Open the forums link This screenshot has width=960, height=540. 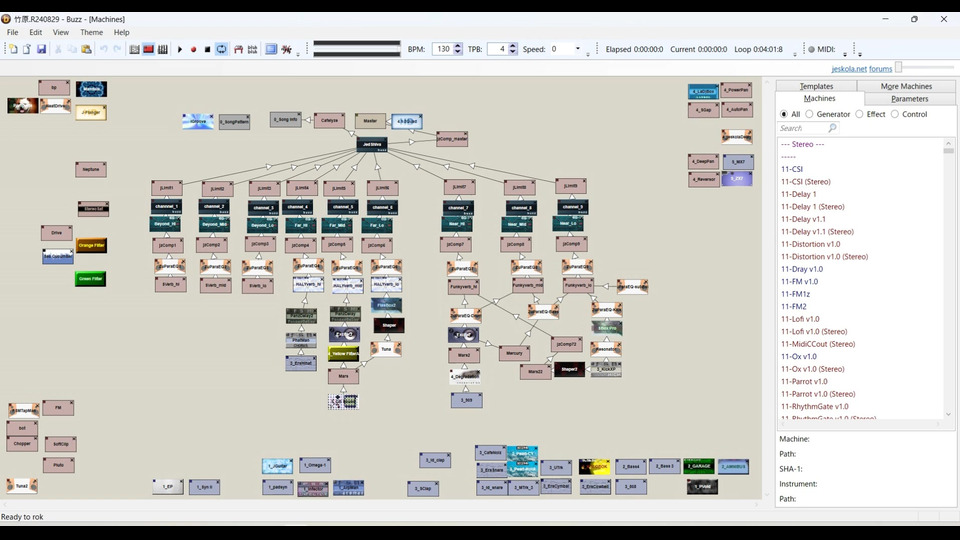click(x=880, y=69)
